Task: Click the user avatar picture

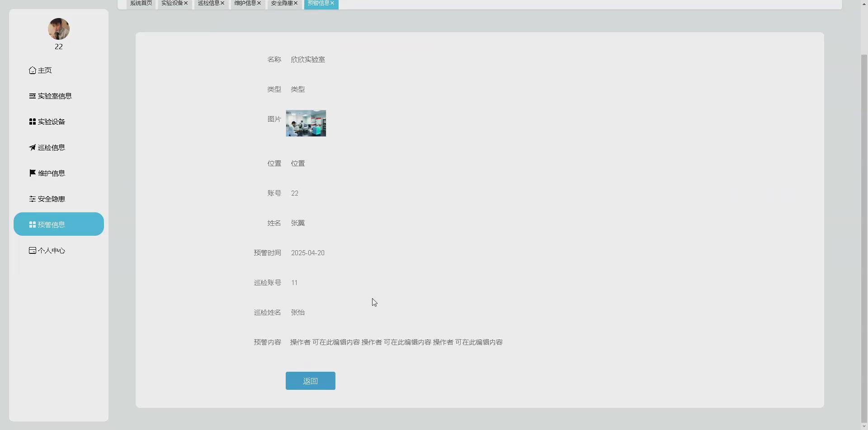Action: (x=59, y=29)
